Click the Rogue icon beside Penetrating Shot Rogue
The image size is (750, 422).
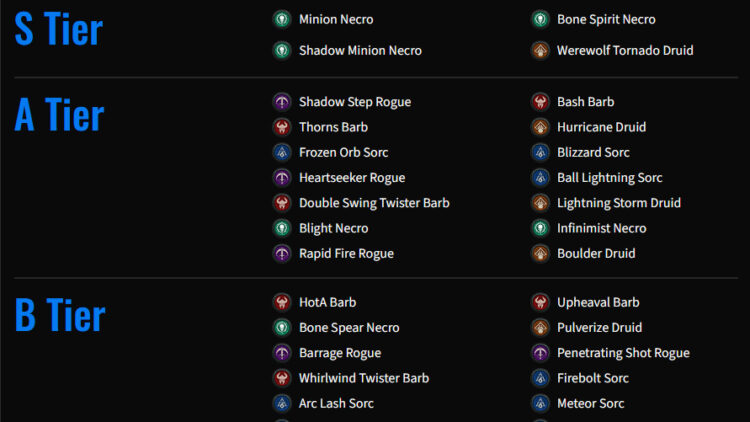[540, 353]
